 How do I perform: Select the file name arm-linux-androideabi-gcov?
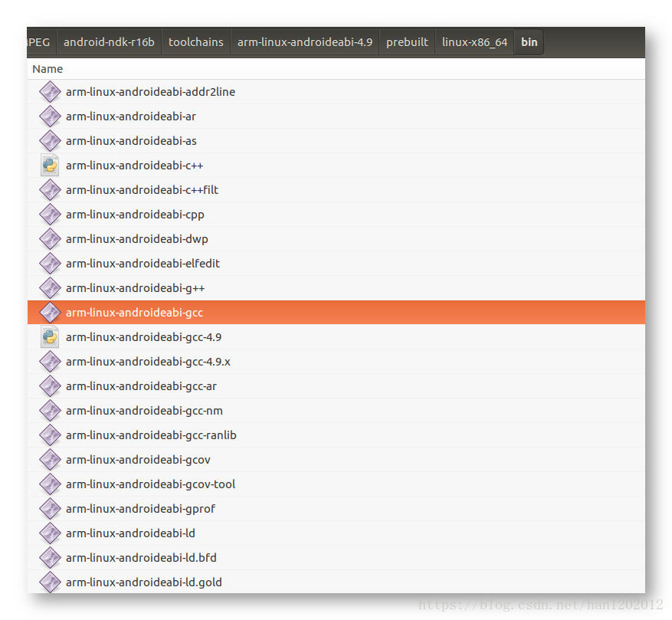point(138,460)
